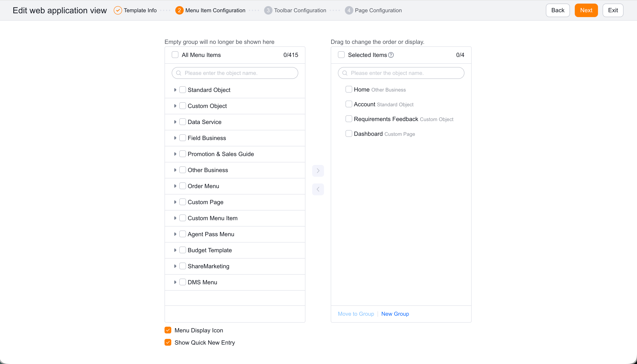The image size is (637, 364).
Task: Select the Account item checkbox
Action: point(349,104)
